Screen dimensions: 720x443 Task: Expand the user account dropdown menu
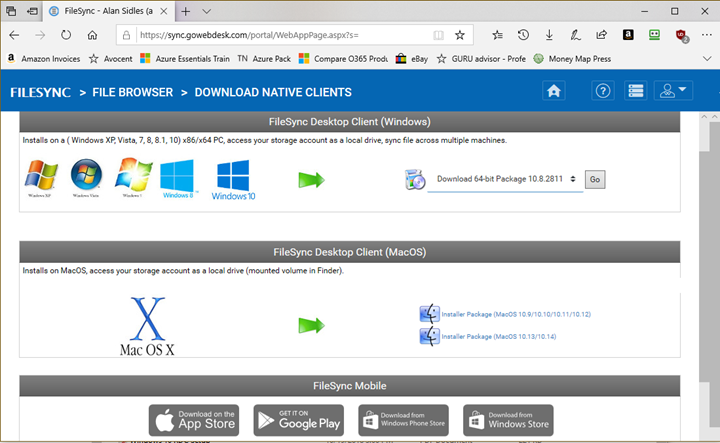point(673,91)
